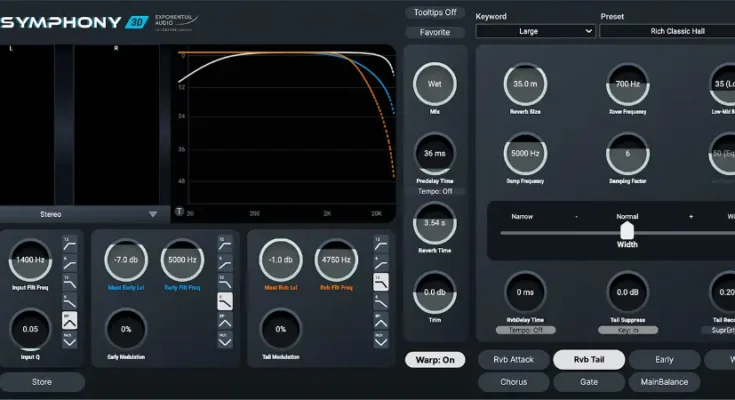Choose the bandpass filter icon in Early filter
Screen dimensions: 735x400
click(226, 321)
